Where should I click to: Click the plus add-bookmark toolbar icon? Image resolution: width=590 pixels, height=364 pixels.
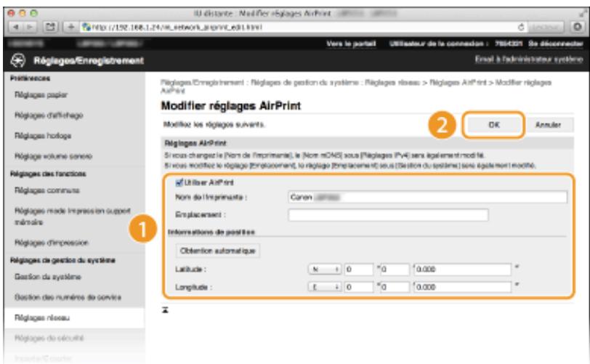point(70,27)
